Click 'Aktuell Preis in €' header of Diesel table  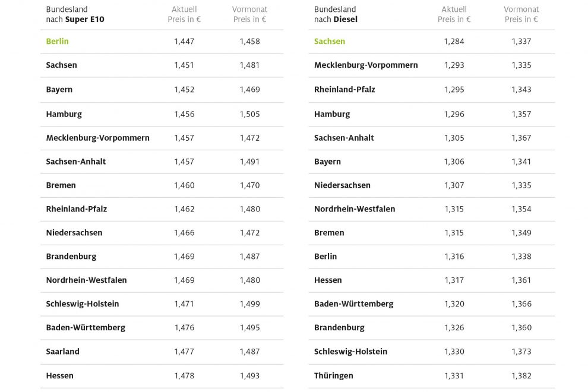pyautogui.click(x=454, y=14)
